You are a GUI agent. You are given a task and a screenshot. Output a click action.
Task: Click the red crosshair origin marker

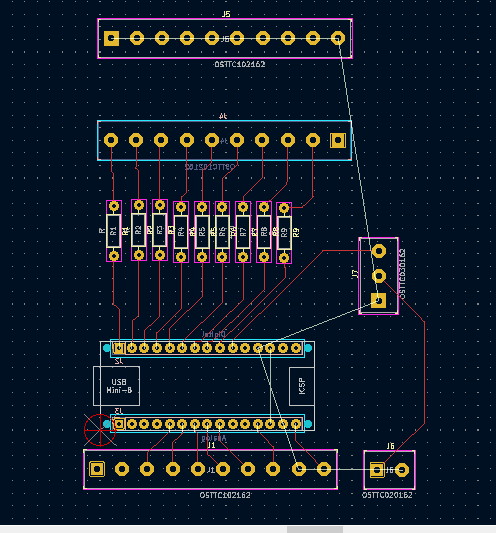pyautogui.click(x=100, y=430)
